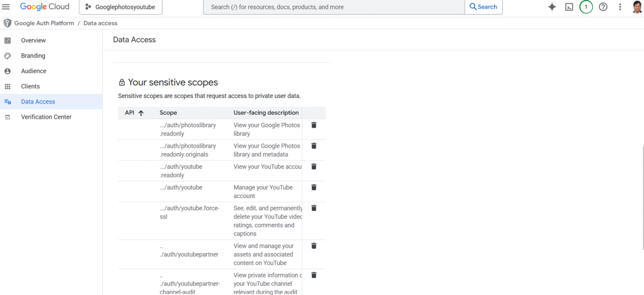644x295 pixels.
Task: Open the notifications badge showing 1
Action: [586, 7]
